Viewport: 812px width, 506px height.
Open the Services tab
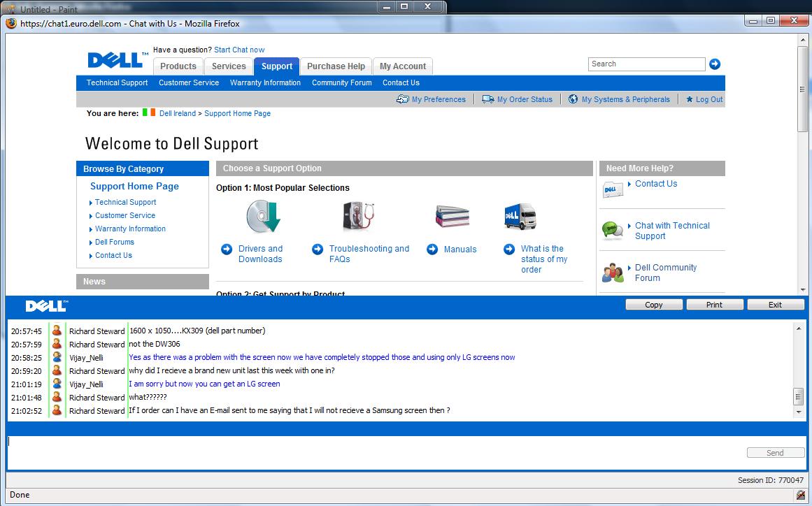(x=229, y=66)
